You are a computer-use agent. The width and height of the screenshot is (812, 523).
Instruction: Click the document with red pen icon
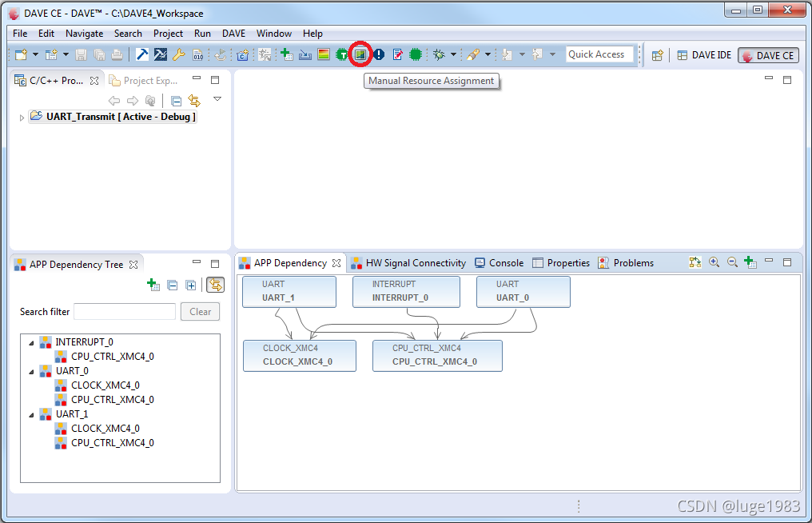tap(397, 54)
